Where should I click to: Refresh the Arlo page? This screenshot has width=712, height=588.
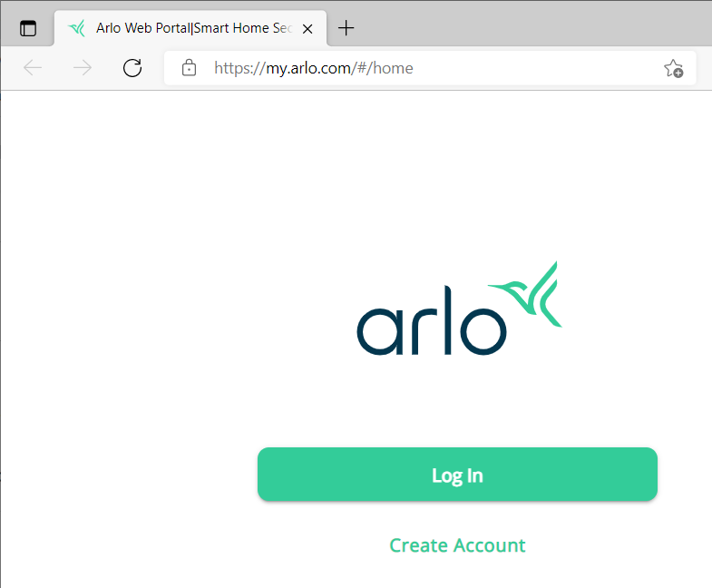132,68
